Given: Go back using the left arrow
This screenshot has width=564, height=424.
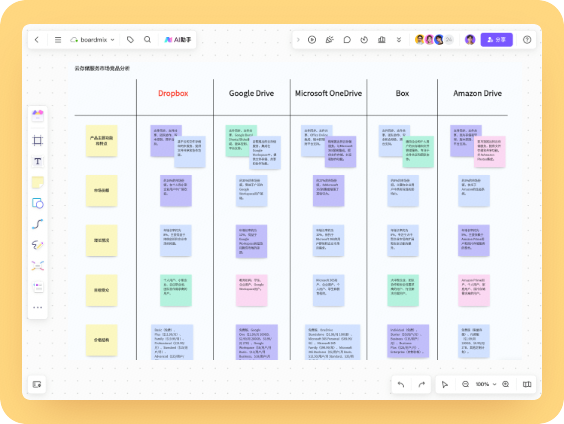Looking at the screenshot, I should coord(37,40).
